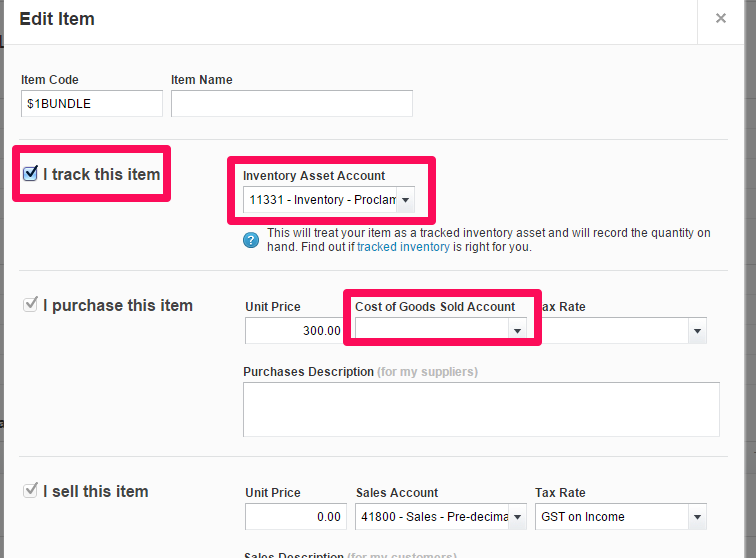Click the 'I track this item' label
This screenshot has height=558, width=756.
(101, 174)
